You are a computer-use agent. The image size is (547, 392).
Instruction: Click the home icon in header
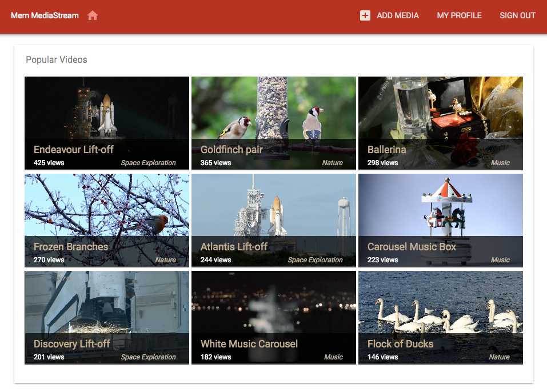tap(93, 16)
